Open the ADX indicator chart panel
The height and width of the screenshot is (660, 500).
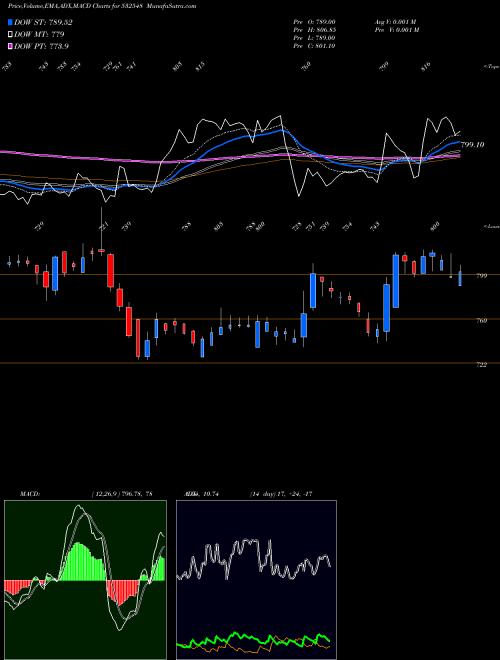256,580
